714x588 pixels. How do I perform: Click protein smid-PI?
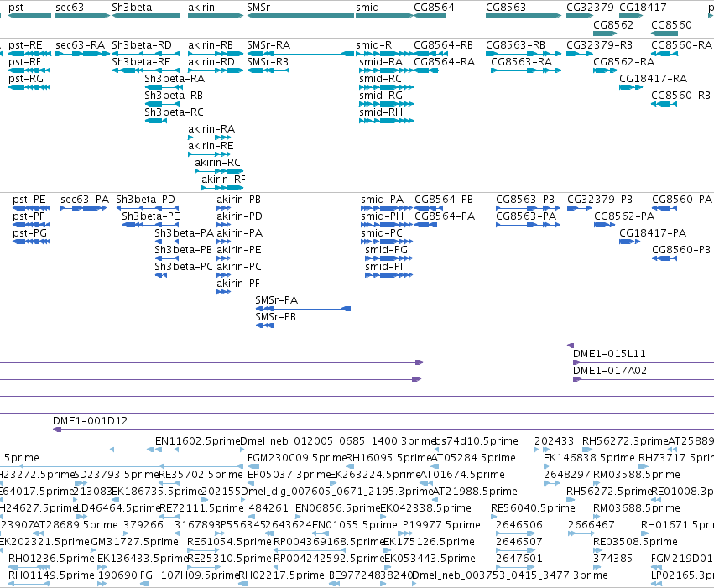pos(384,266)
